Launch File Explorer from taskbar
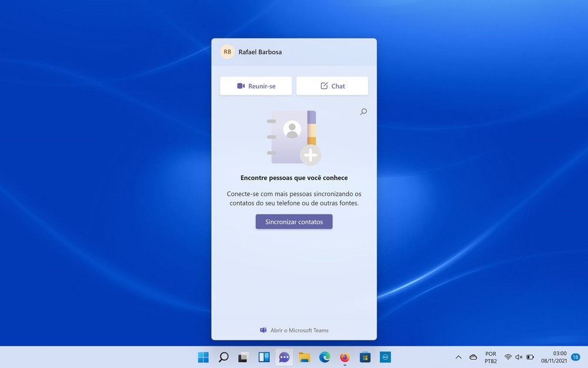 (x=304, y=357)
